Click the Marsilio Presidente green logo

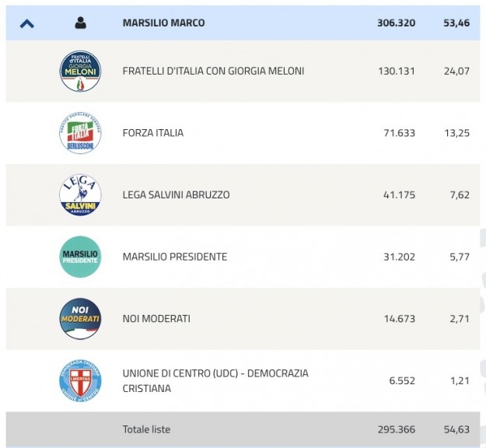coord(80,257)
